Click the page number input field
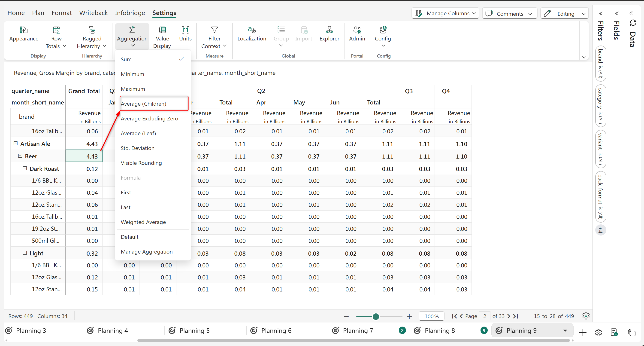Screen dimensions: 644x346 (484, 316)
